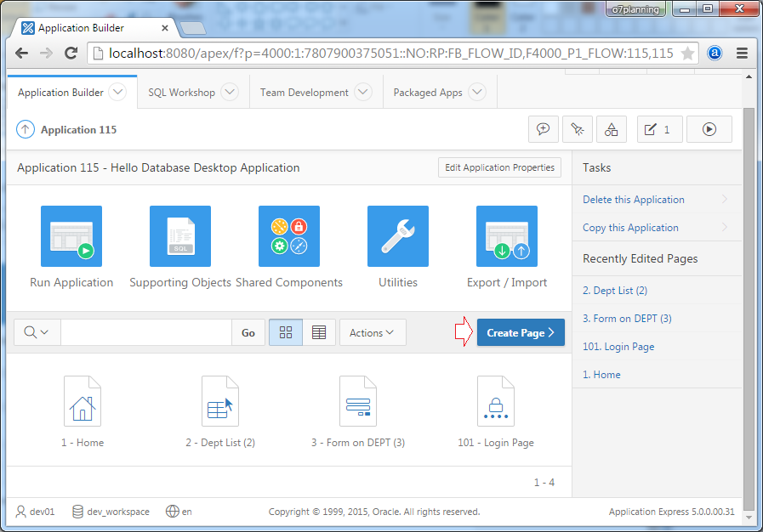Click the bookmark star in address bar

687,53
